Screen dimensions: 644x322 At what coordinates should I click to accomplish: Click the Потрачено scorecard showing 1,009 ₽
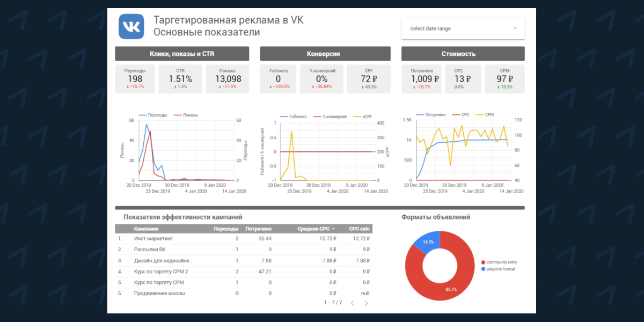[x=421, y=79]
